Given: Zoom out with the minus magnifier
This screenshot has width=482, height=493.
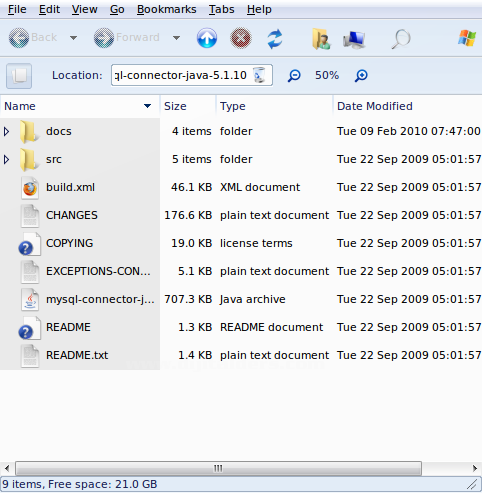Looking at the screenshot, I should click(x=294, y=76).
